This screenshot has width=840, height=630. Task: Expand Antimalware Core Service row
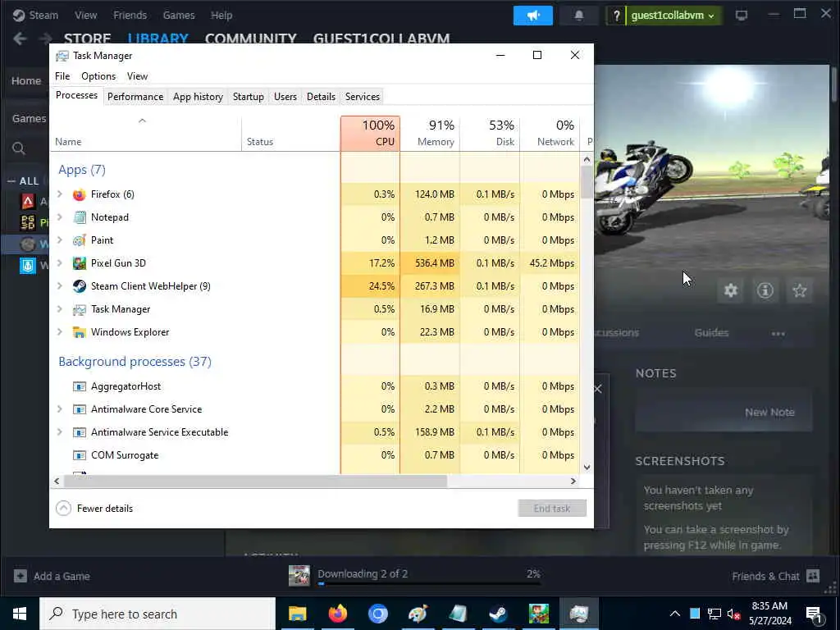coord(60,409)
